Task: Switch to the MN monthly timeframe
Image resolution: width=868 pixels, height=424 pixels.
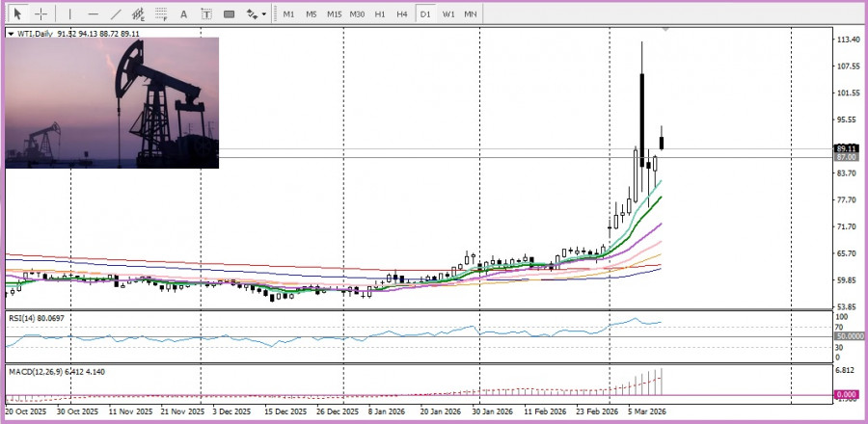Action: click(471, 14)
